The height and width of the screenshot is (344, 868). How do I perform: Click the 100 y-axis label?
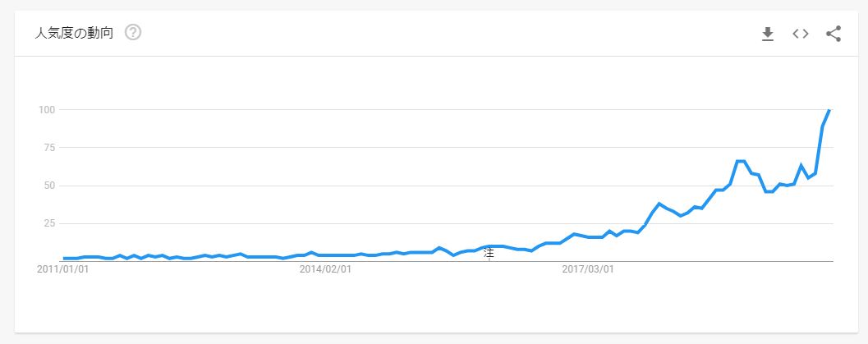pos(46,109)
